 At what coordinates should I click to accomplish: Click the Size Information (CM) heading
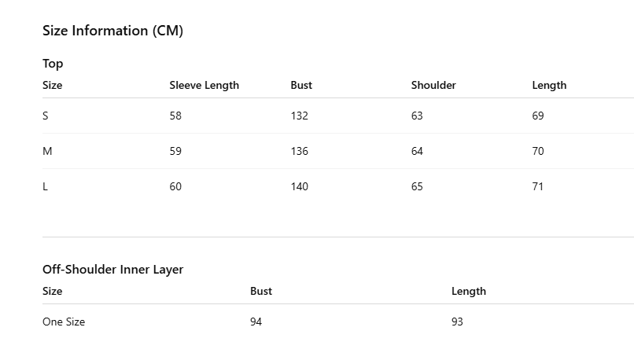112,31
